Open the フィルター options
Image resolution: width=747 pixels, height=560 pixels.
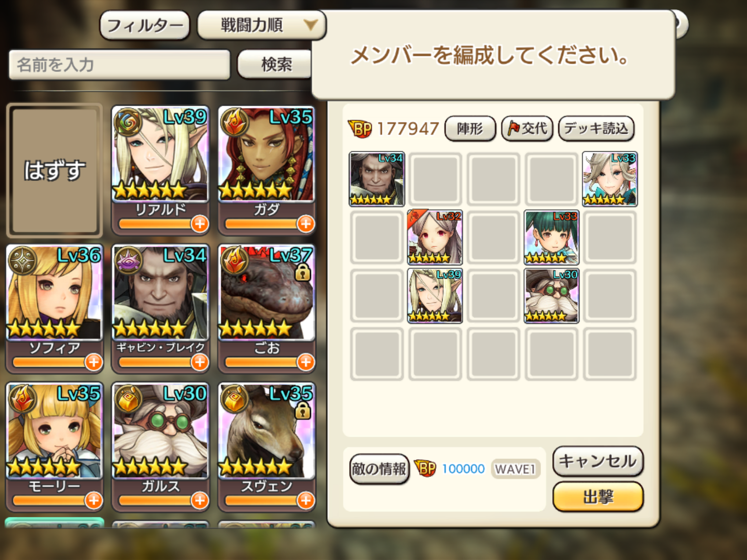(x=144, y=25)
